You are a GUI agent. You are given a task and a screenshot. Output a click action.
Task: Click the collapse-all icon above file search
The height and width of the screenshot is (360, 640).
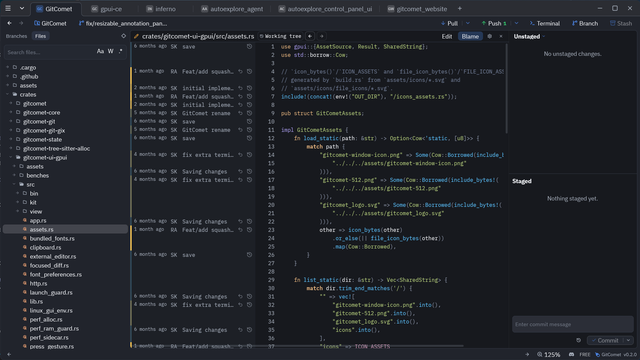(123, 36)
